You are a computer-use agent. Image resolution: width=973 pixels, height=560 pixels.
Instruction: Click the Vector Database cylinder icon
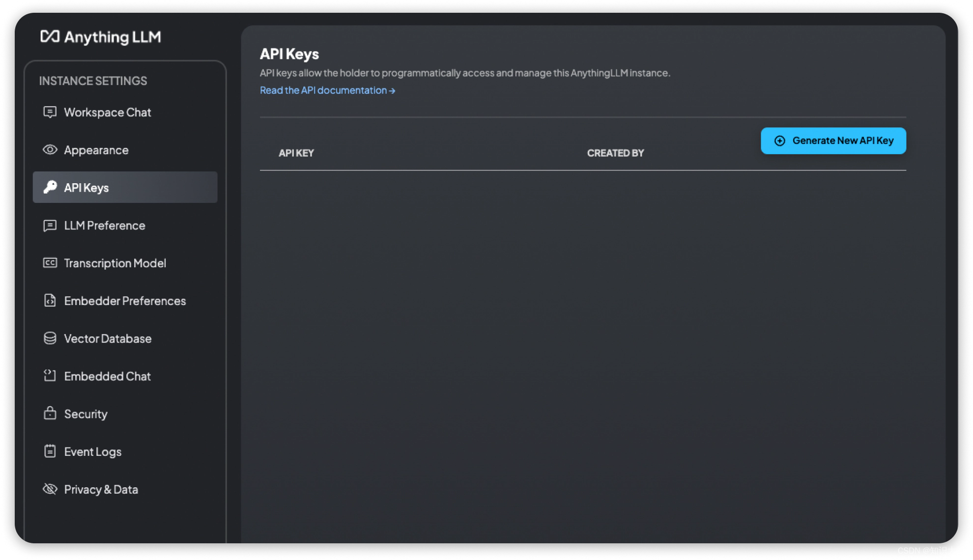tap(50, 338)
